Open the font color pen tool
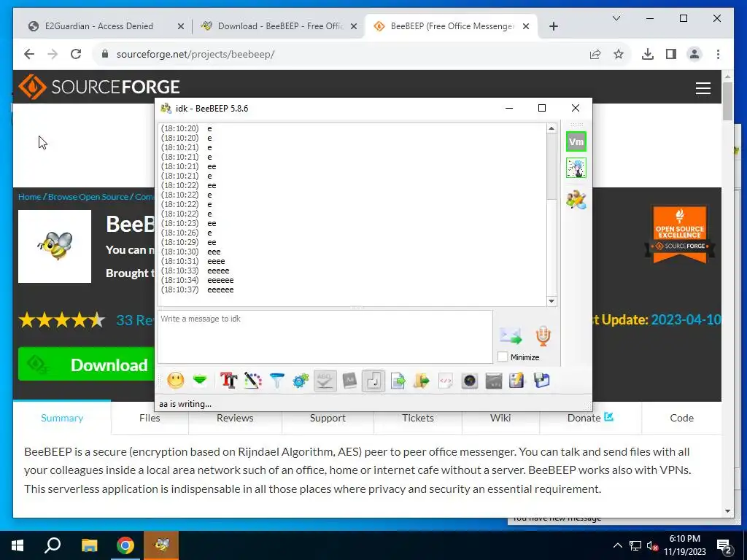Viewport: 747px width, 560px height. pos(253,381)
